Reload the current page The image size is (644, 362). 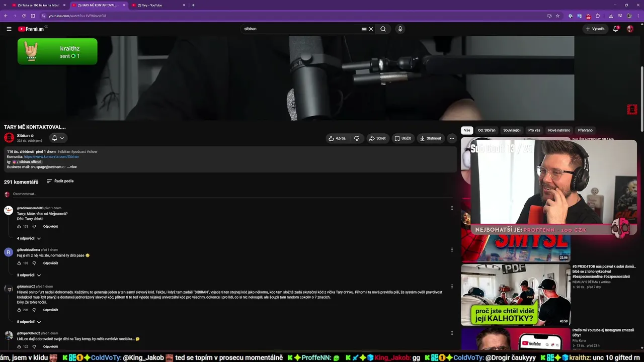24,16
